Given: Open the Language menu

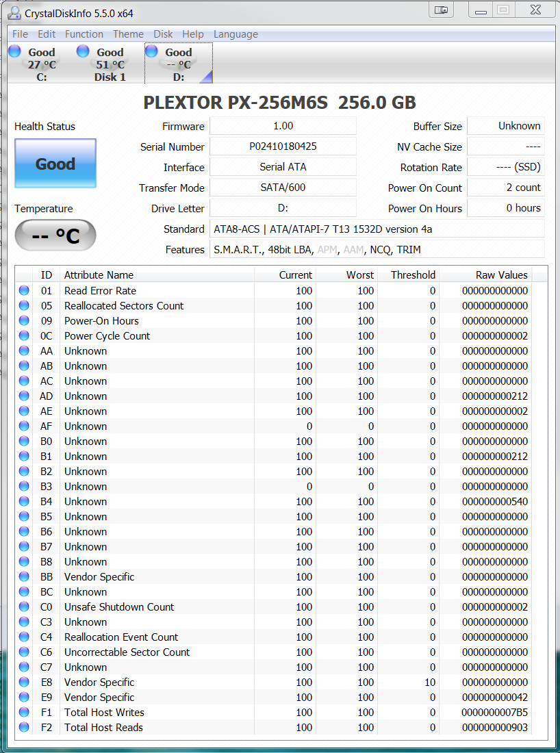Looking at the screenshot, I should point(236,34).
